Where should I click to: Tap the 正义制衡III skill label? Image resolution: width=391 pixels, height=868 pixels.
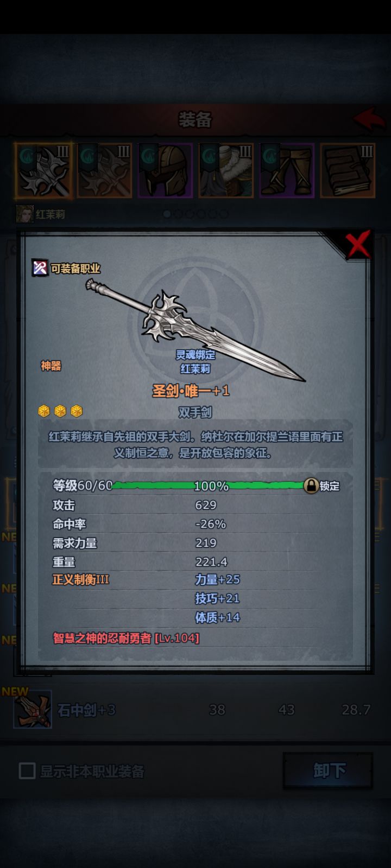click(x=80, y=579)
